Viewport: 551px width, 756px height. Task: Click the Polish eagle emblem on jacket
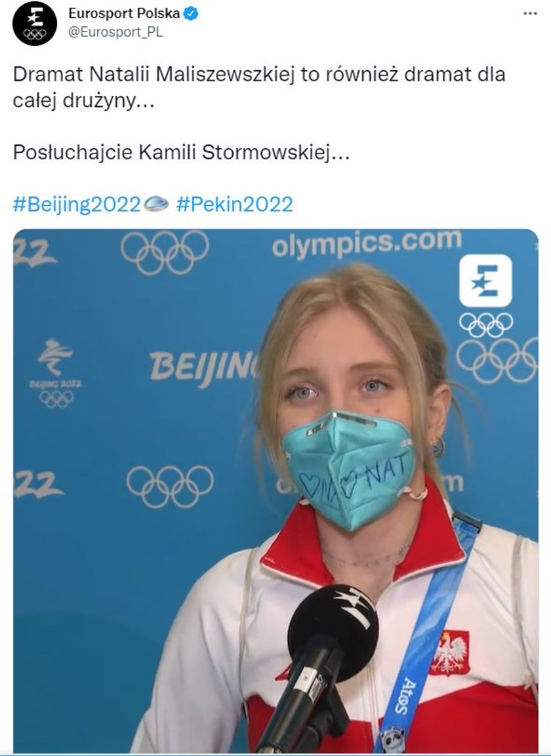click(x=450, y=653)
